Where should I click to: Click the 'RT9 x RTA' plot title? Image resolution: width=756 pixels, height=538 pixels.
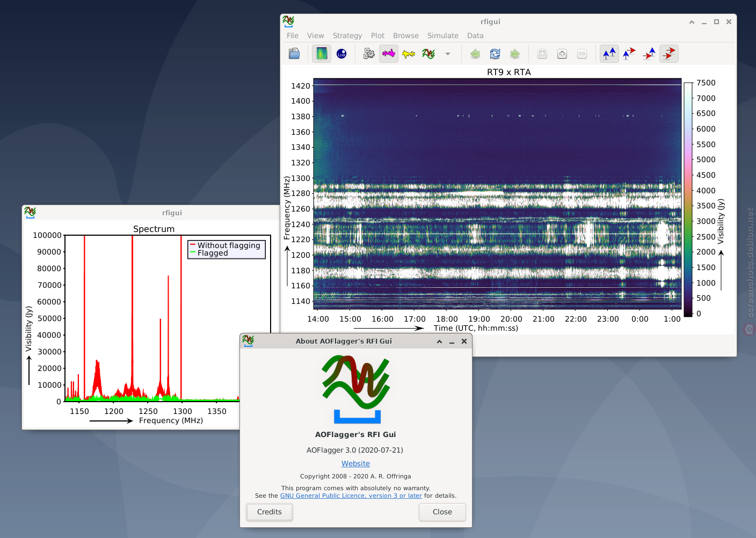[x=509, y=72]
